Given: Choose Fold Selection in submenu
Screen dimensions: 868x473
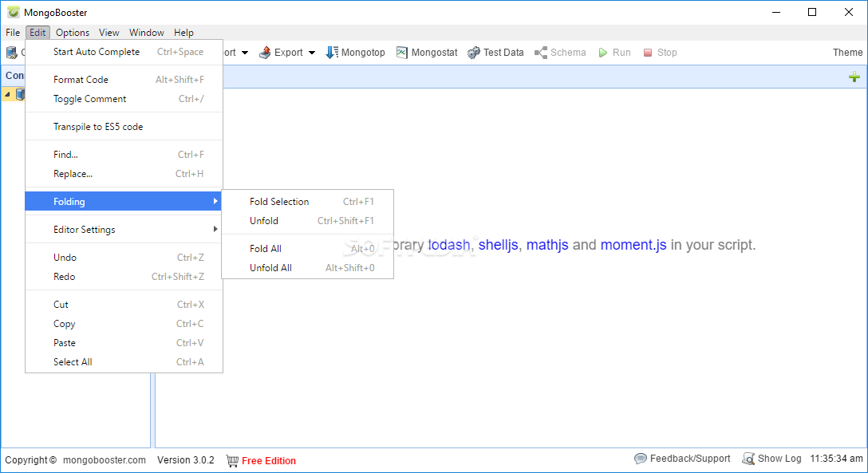Looking at the screenshot, I should (307, 201).
